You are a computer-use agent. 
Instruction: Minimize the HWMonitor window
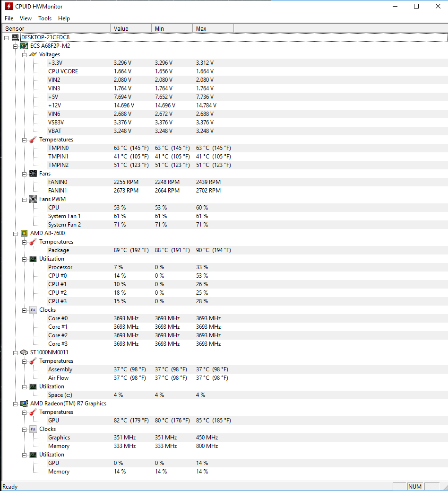(395, 6)
